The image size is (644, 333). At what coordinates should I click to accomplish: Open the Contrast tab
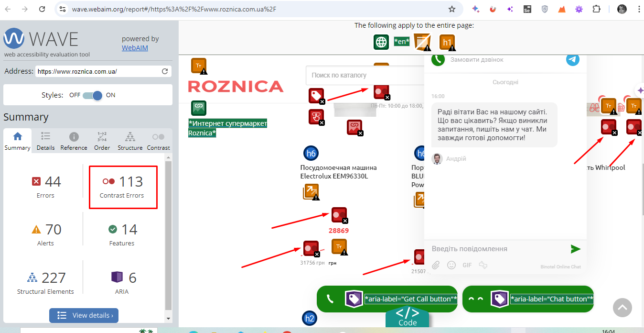[x=158, y=142]
